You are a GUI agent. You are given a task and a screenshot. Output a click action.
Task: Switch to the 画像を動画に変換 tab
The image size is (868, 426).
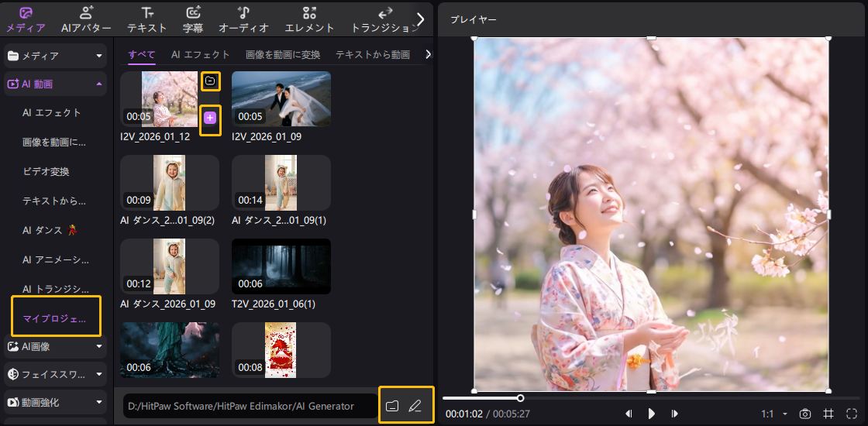(283, 54)
